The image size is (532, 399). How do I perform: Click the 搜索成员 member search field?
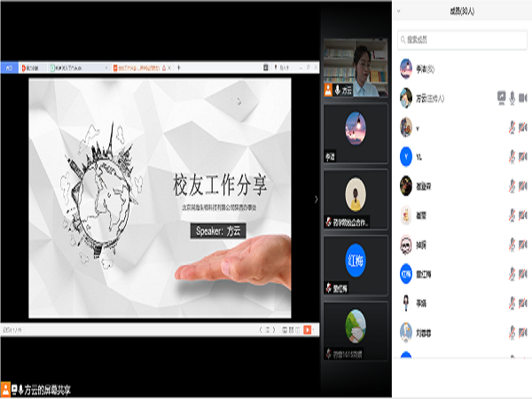tap(461, 40)
